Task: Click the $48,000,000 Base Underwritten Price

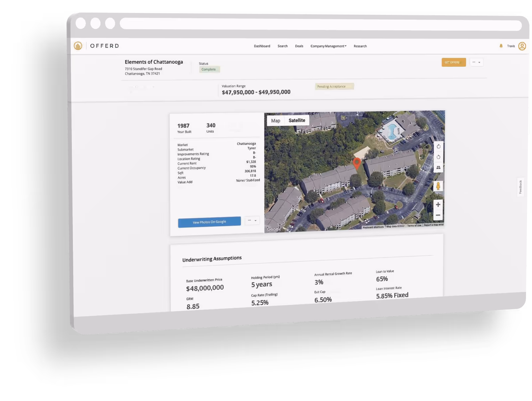Action: tap(205, 288)
